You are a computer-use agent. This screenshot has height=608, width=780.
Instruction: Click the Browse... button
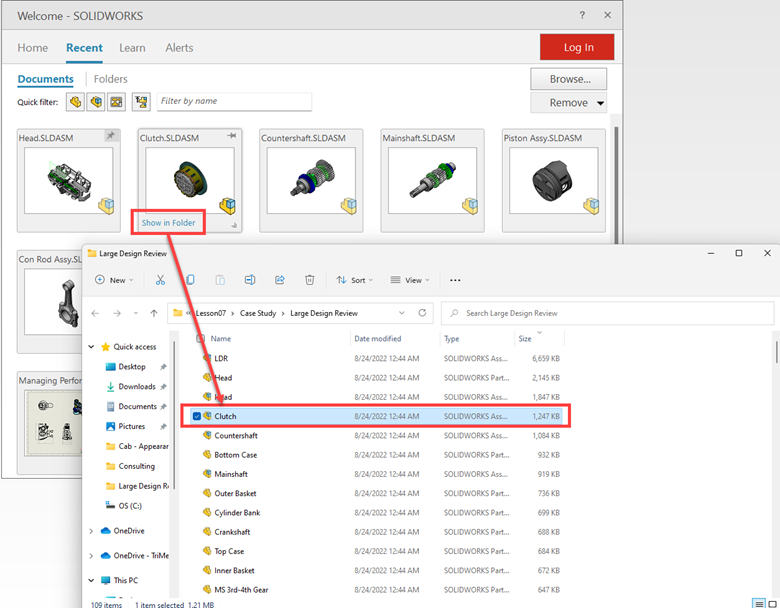[x=569, y=79]
